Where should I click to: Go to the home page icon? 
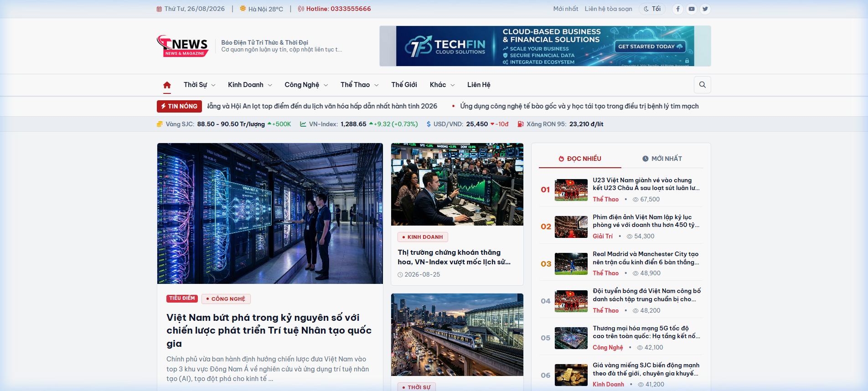167,85
